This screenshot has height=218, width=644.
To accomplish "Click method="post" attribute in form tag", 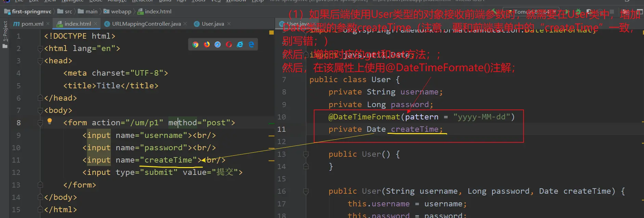I will click(x=199, y=123).
